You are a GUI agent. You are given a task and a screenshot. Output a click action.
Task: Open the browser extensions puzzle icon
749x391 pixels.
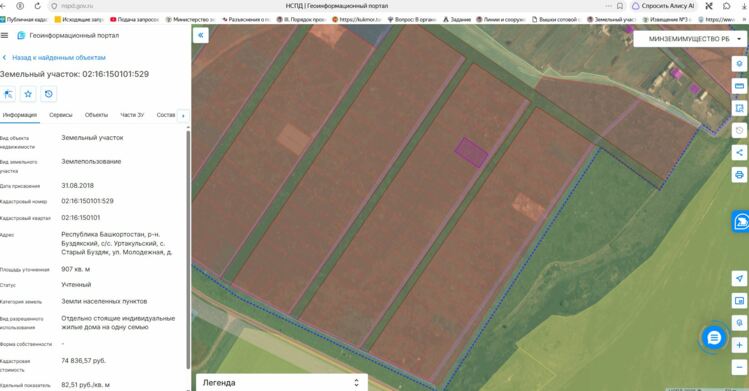click(x=726, y=6)
